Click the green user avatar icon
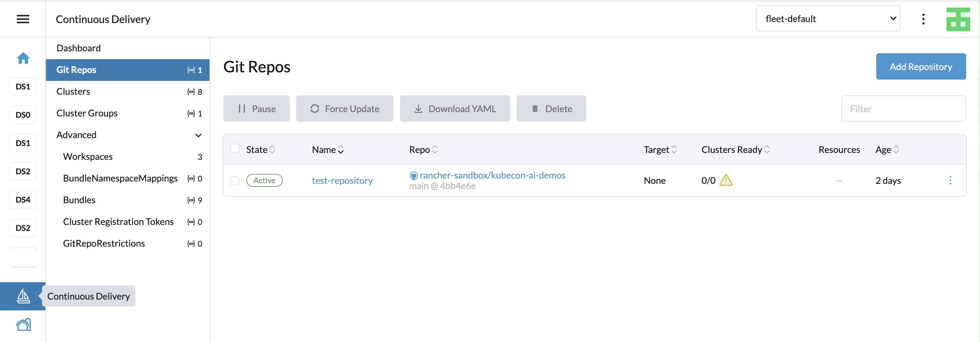The height and width of the screenshot is (342, 980). click(x=958, y=19)
